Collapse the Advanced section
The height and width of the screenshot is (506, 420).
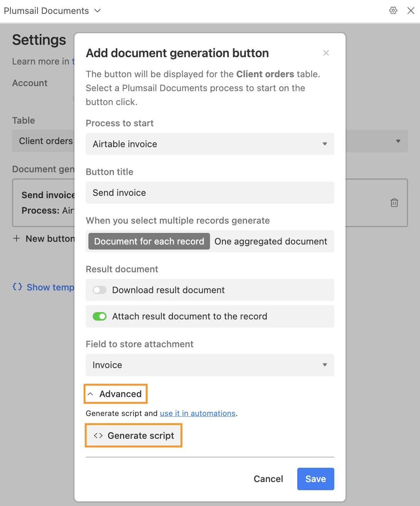coord(115,394)
